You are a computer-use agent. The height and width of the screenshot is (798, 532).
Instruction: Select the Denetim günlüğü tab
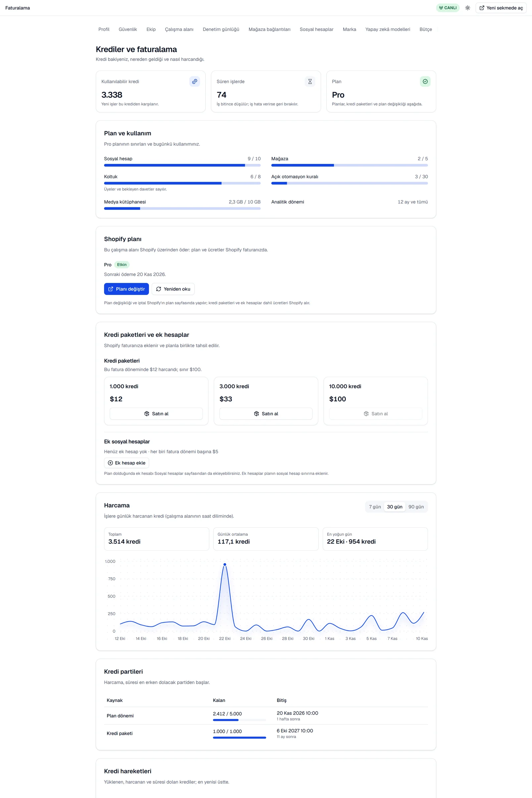click(x=221, y=30)
